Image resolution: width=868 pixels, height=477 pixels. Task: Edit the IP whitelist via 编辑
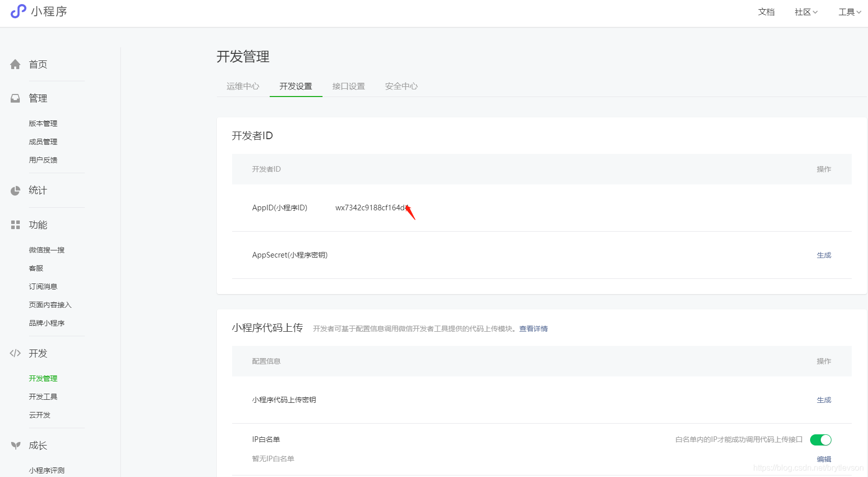[x=824, y=459]
